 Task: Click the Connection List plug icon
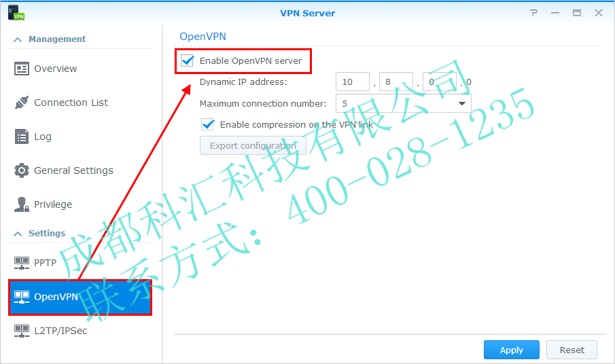[x=22, y=103]
